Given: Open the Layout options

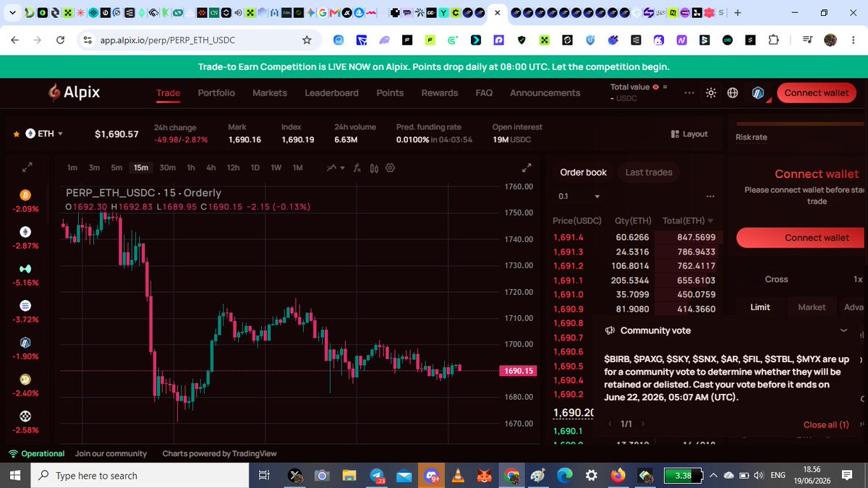Looking at the screenshot, I should [x=689, y=134].
